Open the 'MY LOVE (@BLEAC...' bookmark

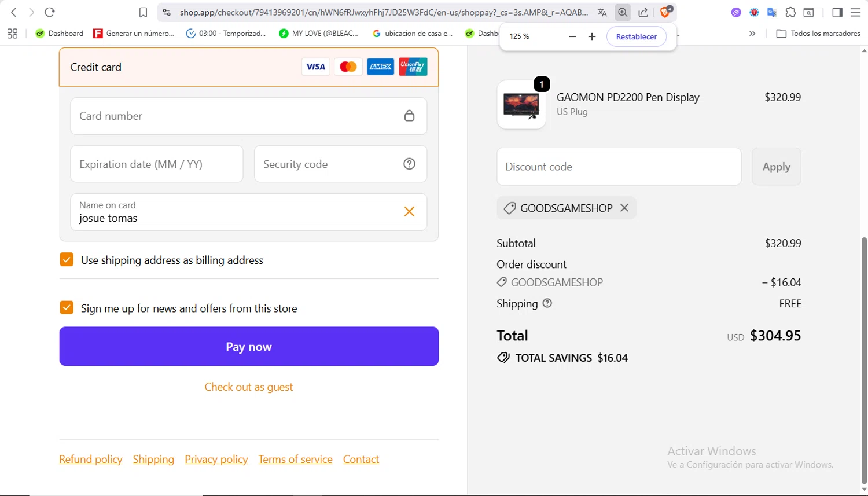pyautogui.click(x=319, y=34)
